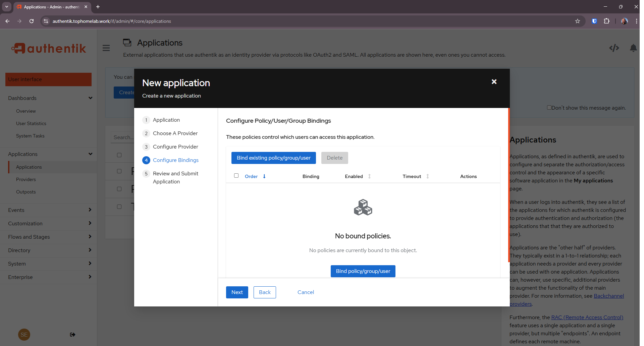
Task: Open the notifications bell icon
Action: pos(633,48)
